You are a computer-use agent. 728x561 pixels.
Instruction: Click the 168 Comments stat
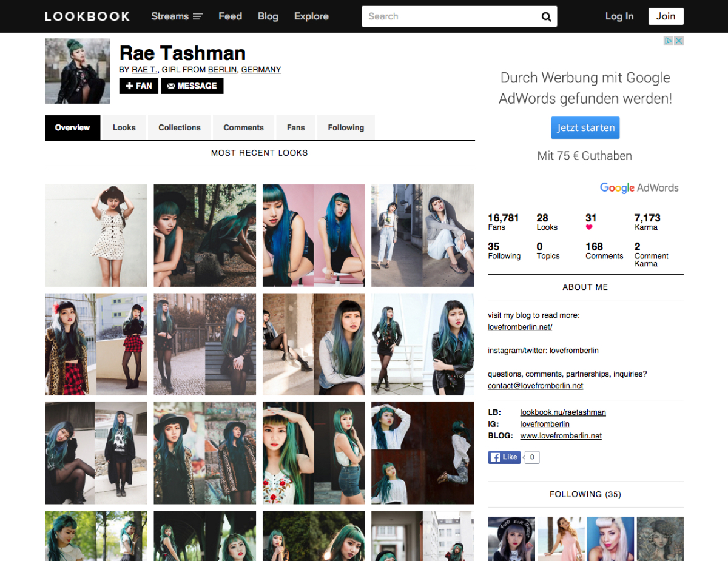(x=604, y=250)
